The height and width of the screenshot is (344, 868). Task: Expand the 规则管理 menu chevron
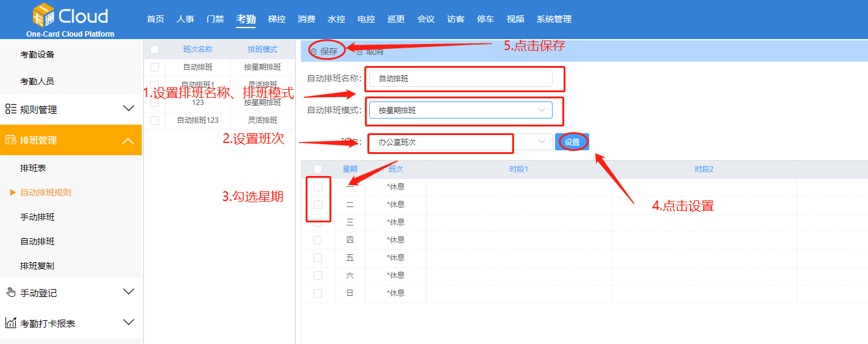(128, 109)
